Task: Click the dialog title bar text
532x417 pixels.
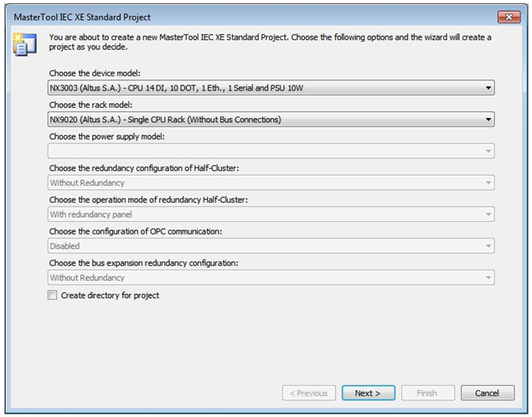Action: coord(82,18)
